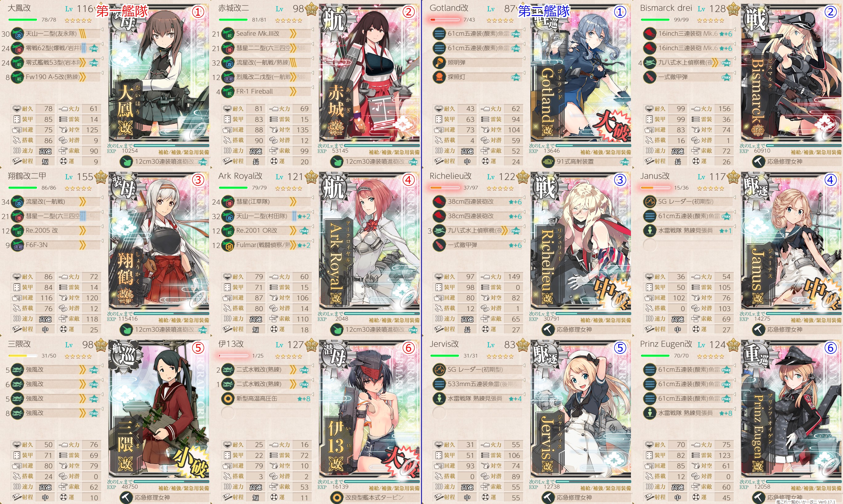This screenshot has height=504, width=843.
Task: Click the 12cm30連装噴進砲改 icon under 大鳳改
Action: (x=126, y=162)
